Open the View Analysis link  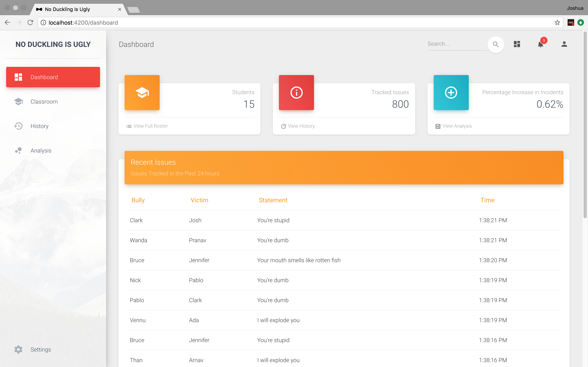click(457, 126)
